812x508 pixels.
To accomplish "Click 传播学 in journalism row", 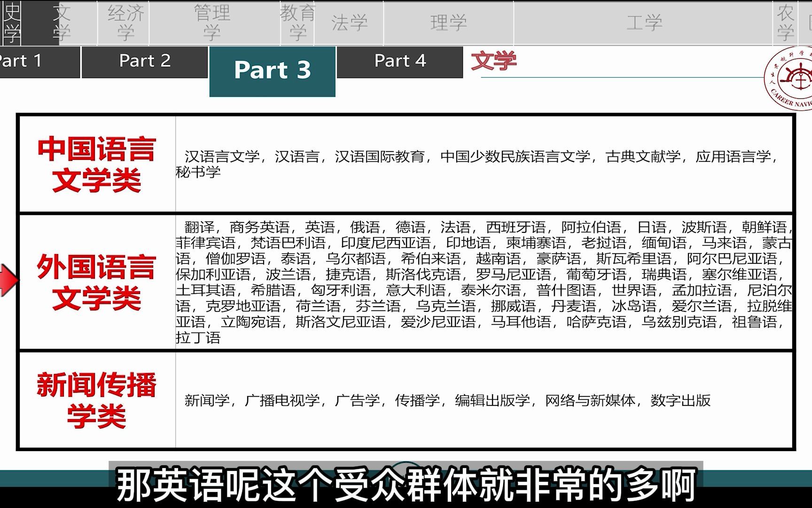I will tap(417, 400).
